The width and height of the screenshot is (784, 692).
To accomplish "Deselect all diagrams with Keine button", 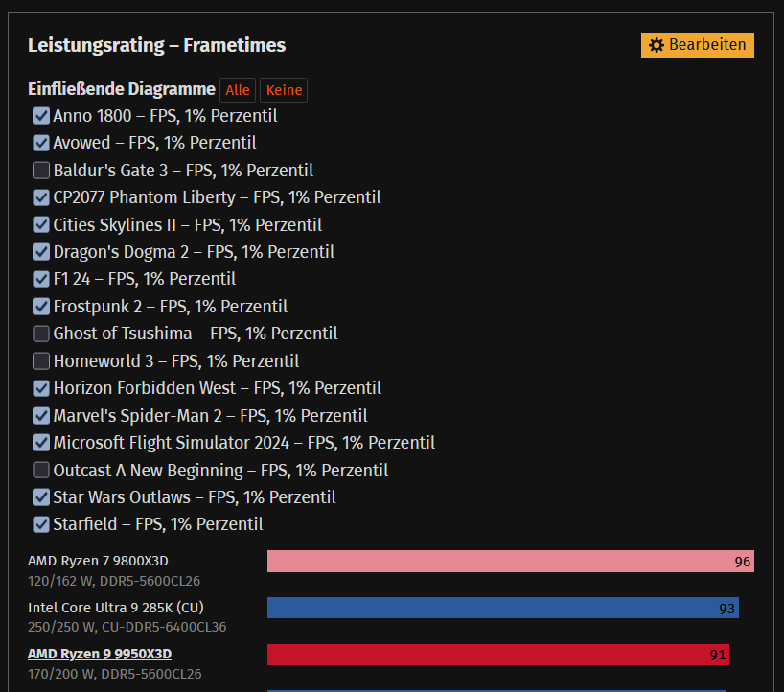I will point(284,90).
